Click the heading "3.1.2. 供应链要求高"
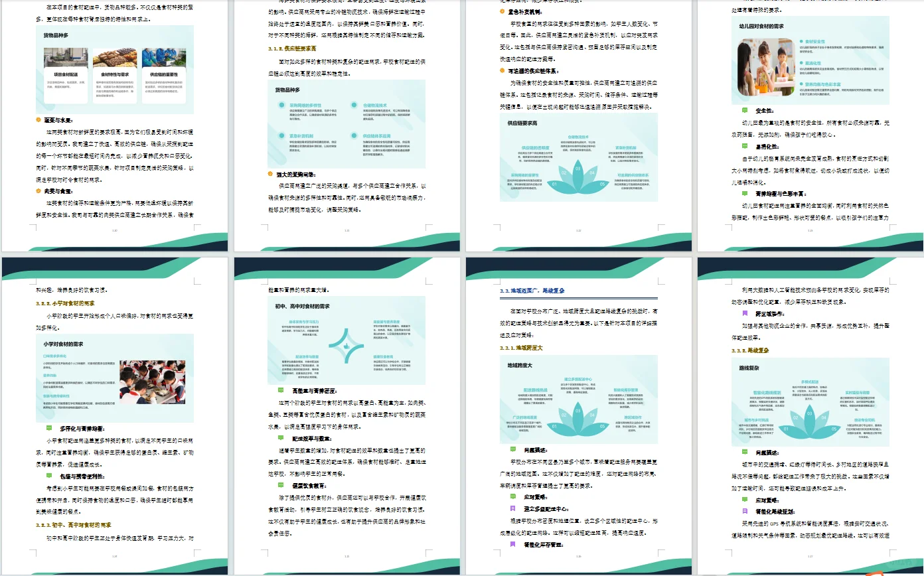The image size is (924, 576). 292,48
